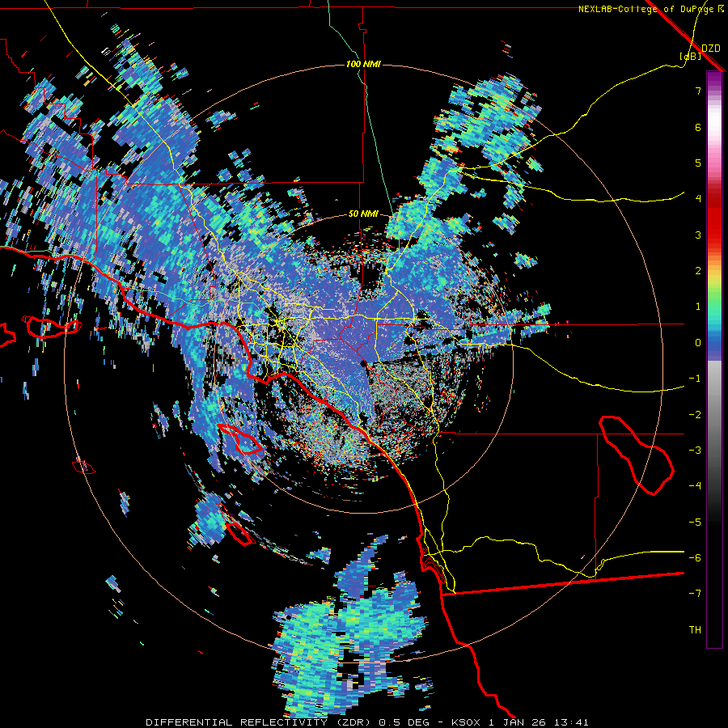Click the '-6' value on the legend
Image resolution: width=728 pixels, height=728 pixels.
pyautogui.click(x=695, y=557)
